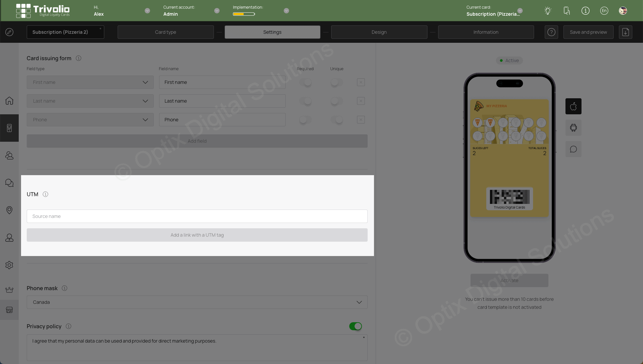The width and height of the screenshot is (643, 364).
Task: Click the Add field button
Action: [197, 141]
